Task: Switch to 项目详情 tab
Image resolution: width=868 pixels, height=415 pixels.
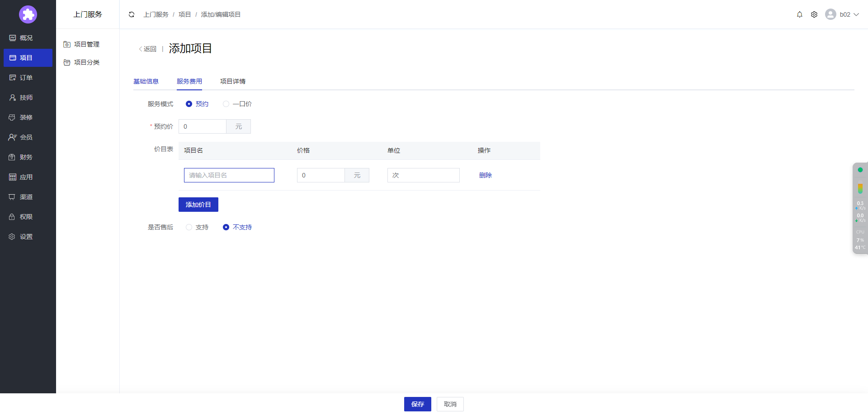Action: pyautogui.click(x=233, y=81)
